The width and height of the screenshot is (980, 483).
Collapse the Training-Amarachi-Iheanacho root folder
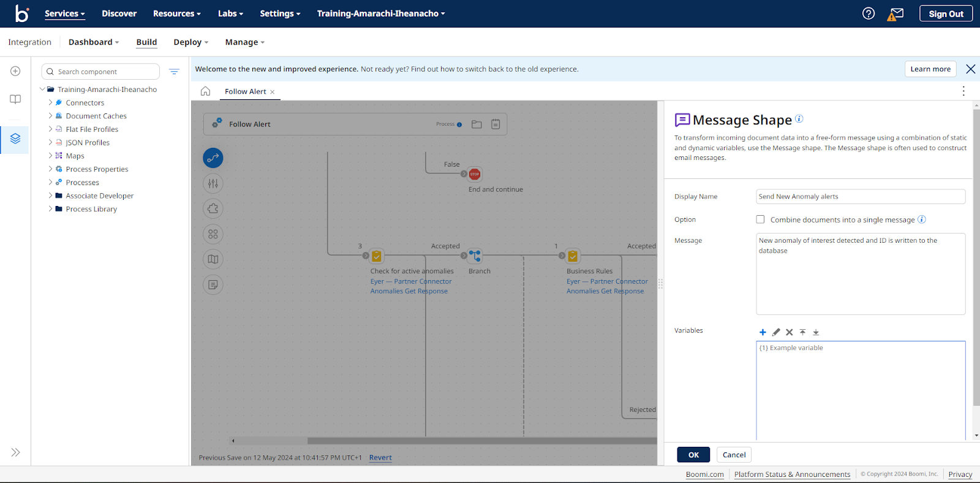(42, 89)
